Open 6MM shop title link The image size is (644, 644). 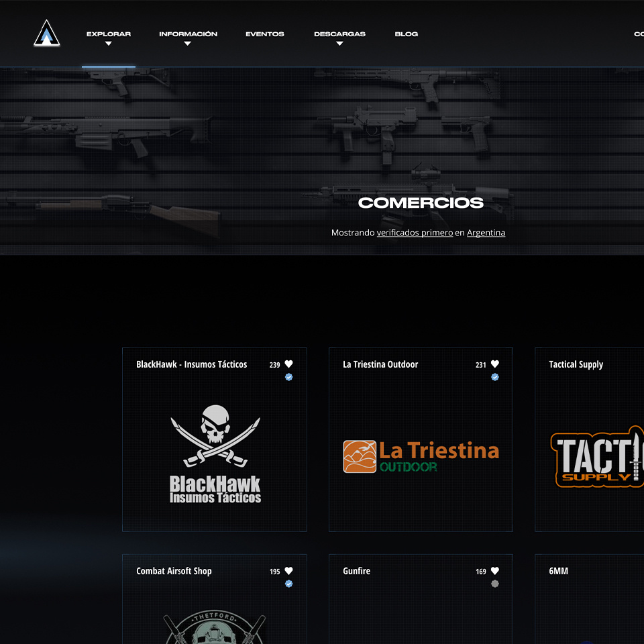[x=559, y=571]
